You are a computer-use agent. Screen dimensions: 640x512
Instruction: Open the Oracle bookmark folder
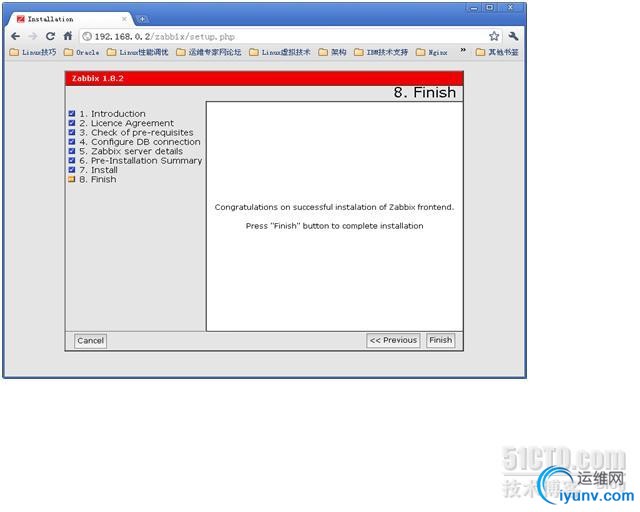pos(82,52)
